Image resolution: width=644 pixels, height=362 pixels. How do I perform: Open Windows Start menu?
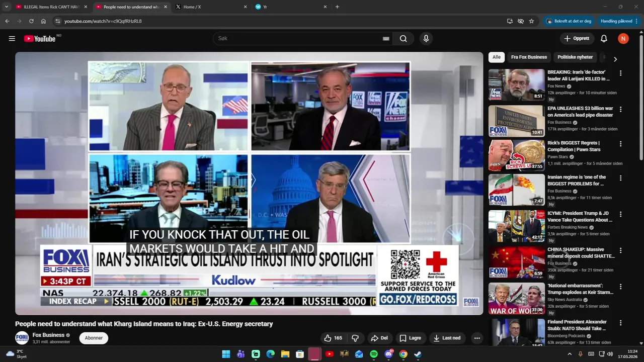pos(226,354)
